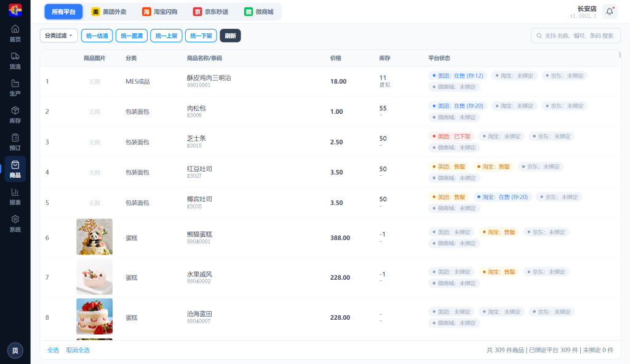
Task: Open the user avatar at sidebar bottom
Action: [x=15, y=350]
